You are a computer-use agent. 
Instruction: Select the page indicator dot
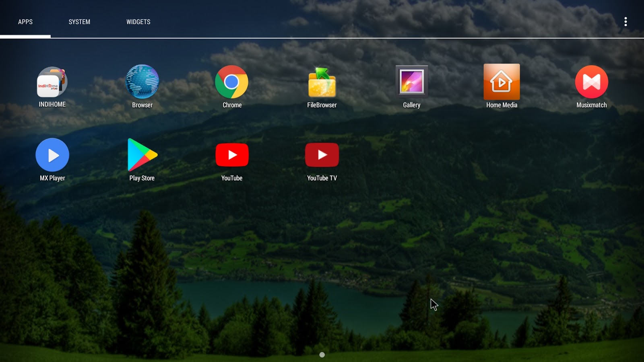(x=322, y=355)
